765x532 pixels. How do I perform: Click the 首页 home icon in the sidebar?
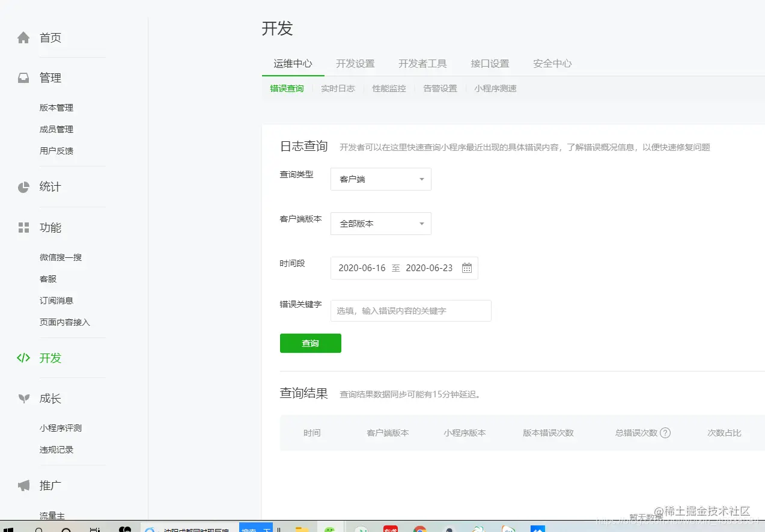point(23,37)
